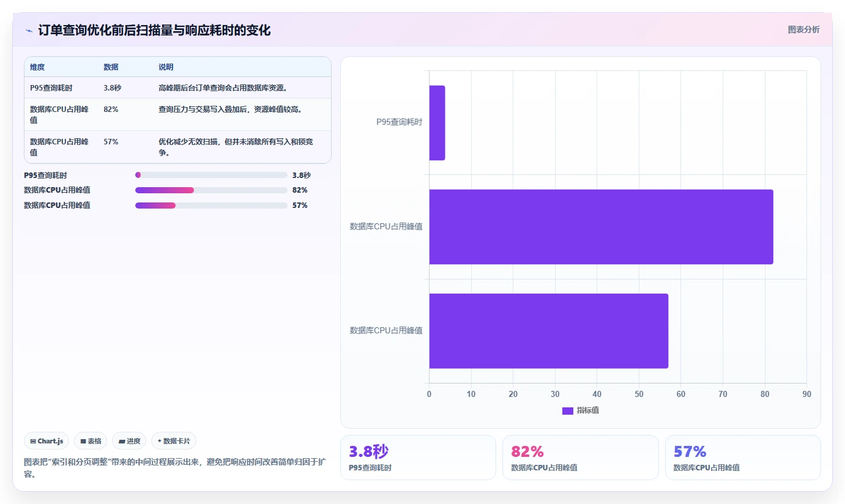Screen dimensions: 845x504
Task: Click the description starting 查询压力与交易写入
Action: pyautogui.click(x=230, y=109)
